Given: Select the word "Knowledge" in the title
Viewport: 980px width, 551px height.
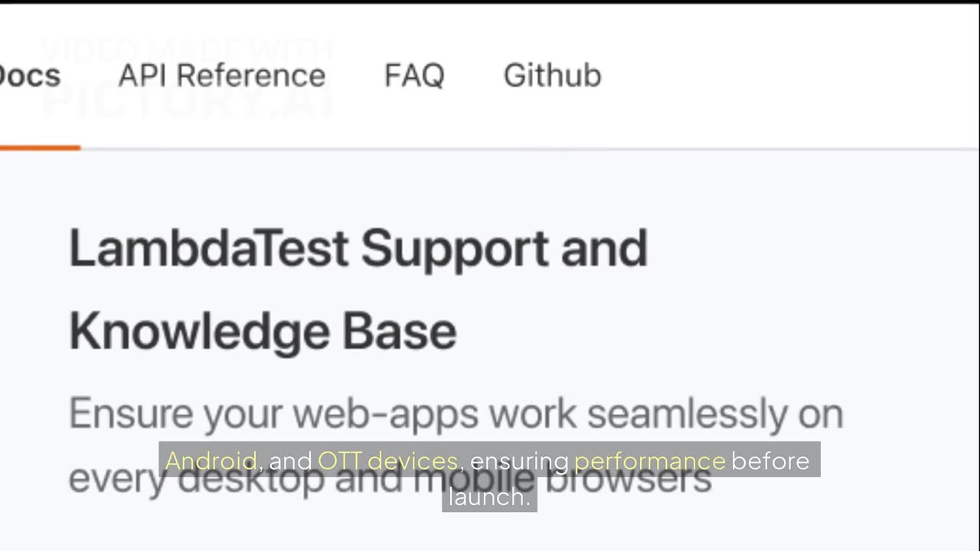Looking at the screenshot, I should [x=199, y=331].
